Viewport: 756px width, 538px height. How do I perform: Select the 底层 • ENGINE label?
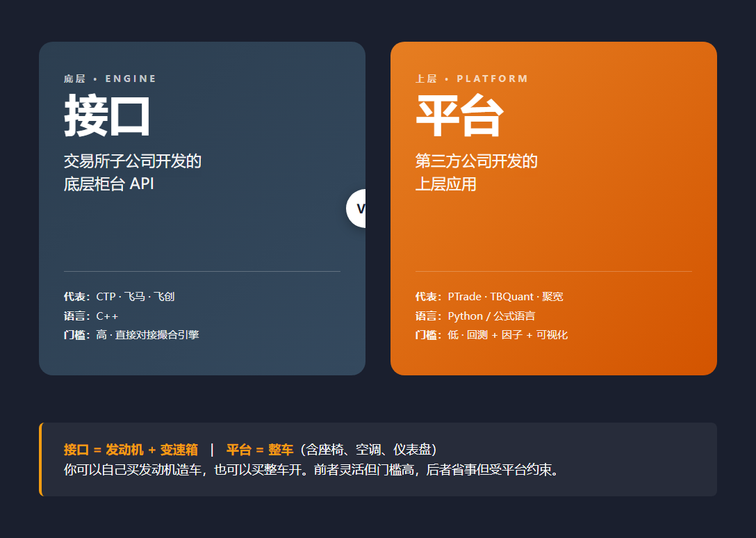pos(110,79)
